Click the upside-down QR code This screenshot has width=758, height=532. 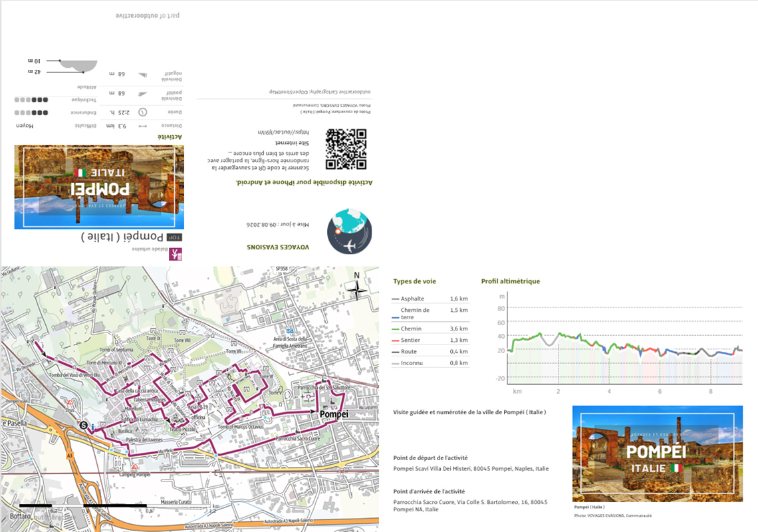(346, 149)
